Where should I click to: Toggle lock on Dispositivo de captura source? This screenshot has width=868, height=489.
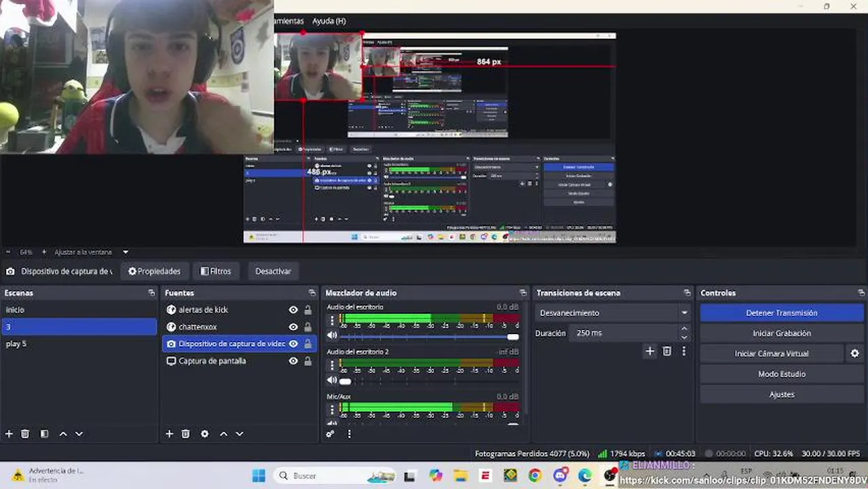pyautogui.click(x=308, y=344)
